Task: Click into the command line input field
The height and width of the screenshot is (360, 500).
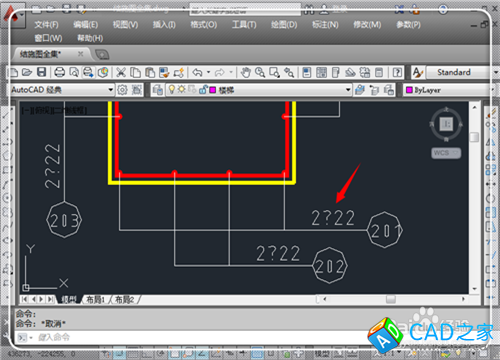Action: pos(200,337)
